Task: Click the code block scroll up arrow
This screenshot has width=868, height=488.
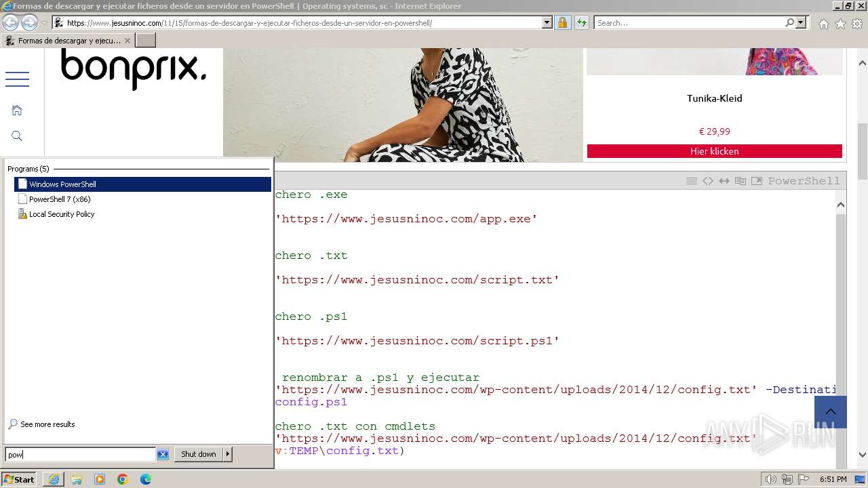Action: click(841, 205)
